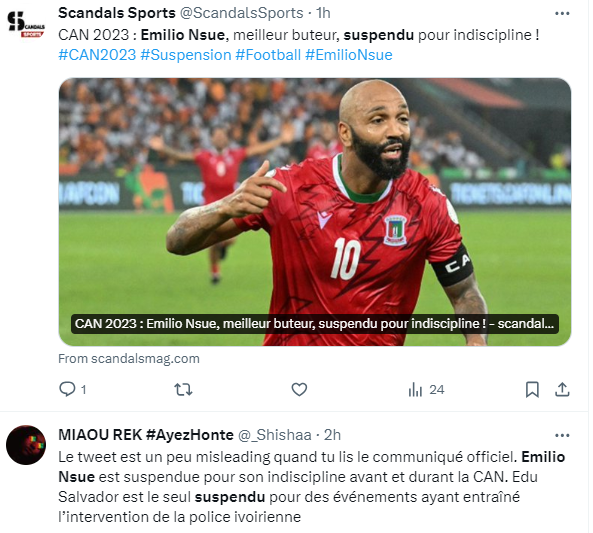593x533 pixels.
Task: Open the #CAN2023 hashtag
Action: point(97,55)
